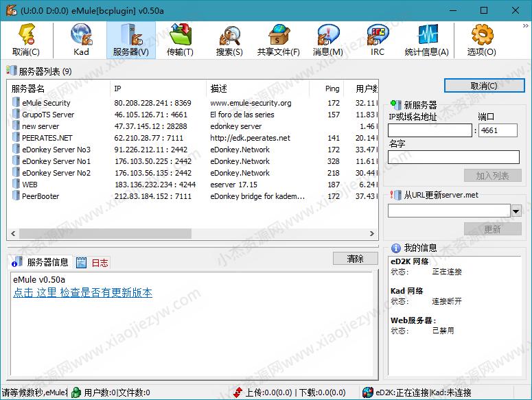Click PEERATES.NET server icon

[x=16, y=137]
